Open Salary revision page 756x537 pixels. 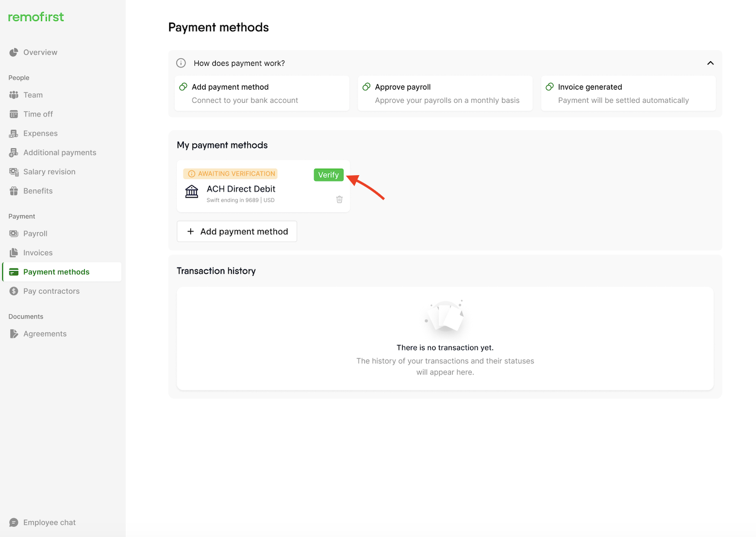(x=49, y=172)
